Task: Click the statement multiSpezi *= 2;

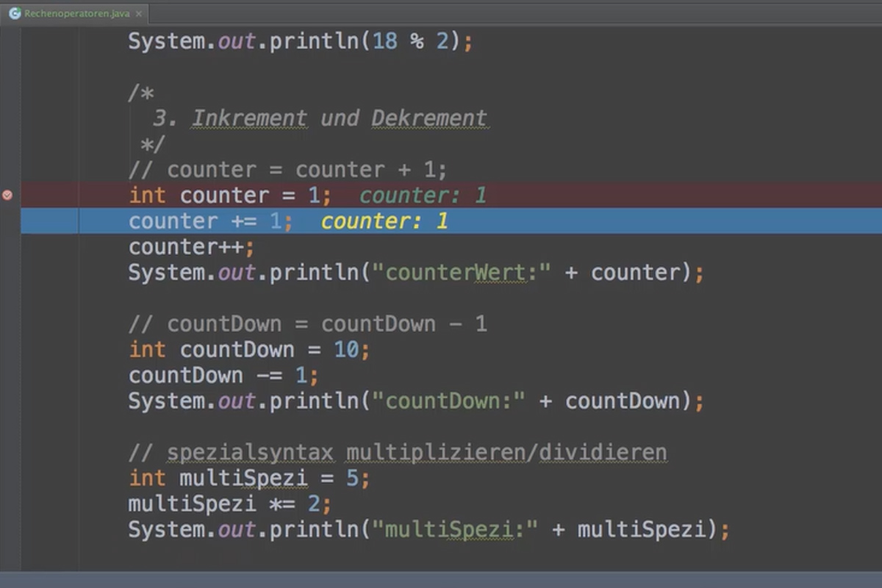Action: (x=228, y=503)
